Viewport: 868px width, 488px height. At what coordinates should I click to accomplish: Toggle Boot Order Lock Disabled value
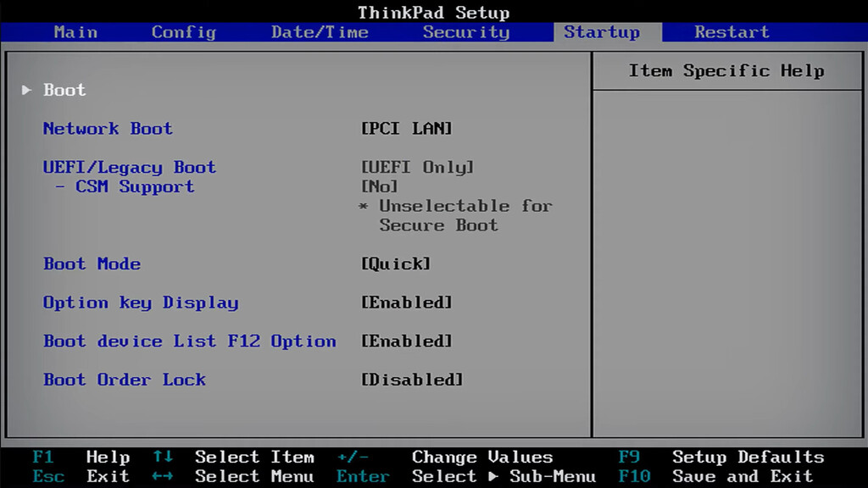(x=412, y=380)
